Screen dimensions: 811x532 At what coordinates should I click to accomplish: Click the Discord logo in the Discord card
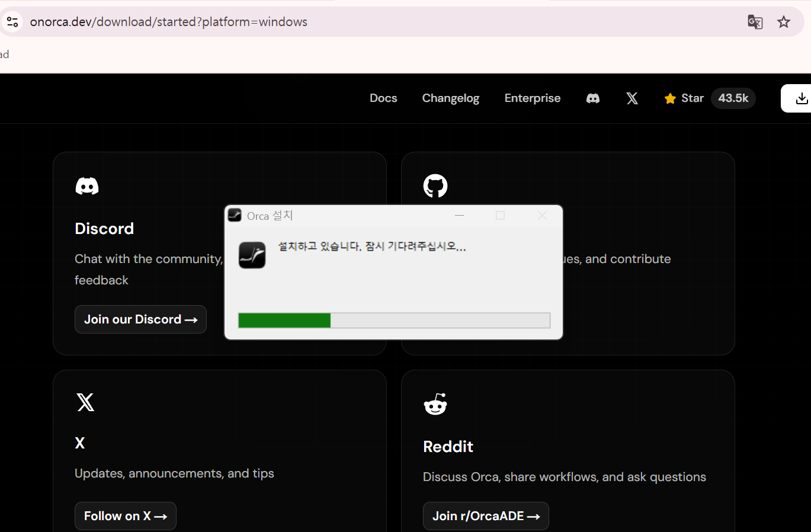coord(87,186)
